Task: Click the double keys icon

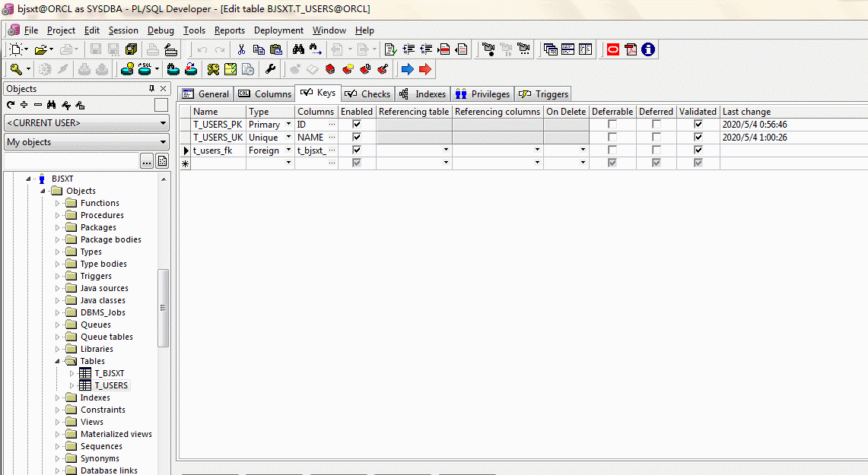Action: 213,69
